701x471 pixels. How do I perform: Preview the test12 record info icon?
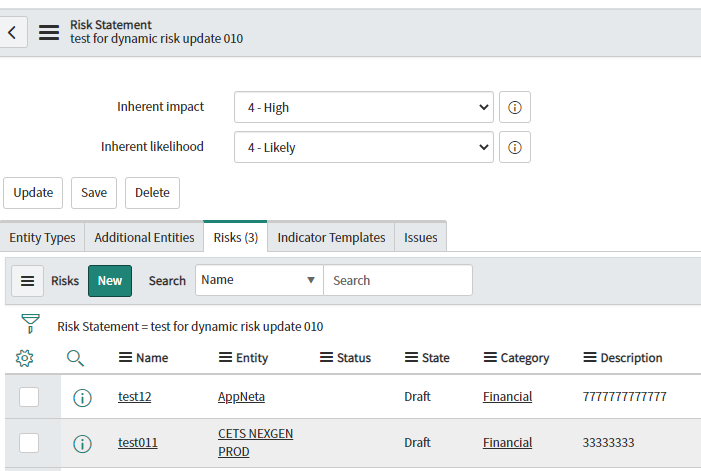tap(82, 397)
